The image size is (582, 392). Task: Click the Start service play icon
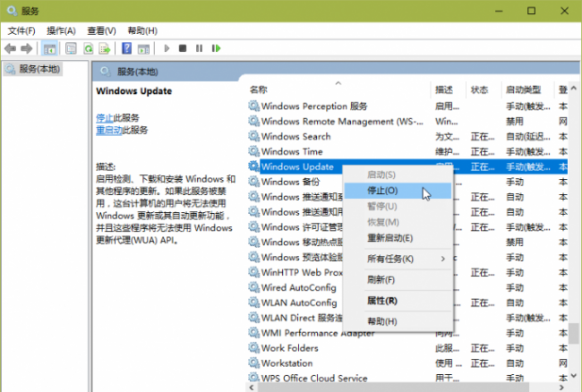(x=167, y=48)
